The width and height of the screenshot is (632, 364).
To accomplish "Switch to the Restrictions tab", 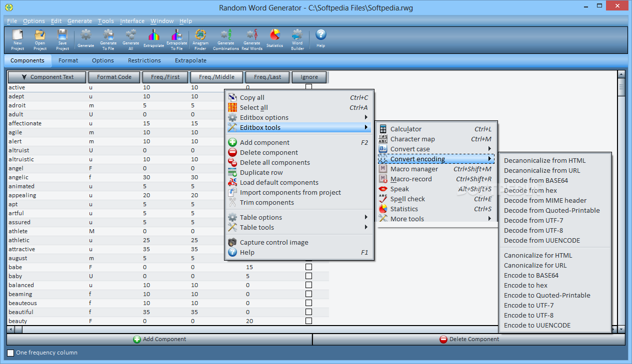I will [x=144, y=60].
